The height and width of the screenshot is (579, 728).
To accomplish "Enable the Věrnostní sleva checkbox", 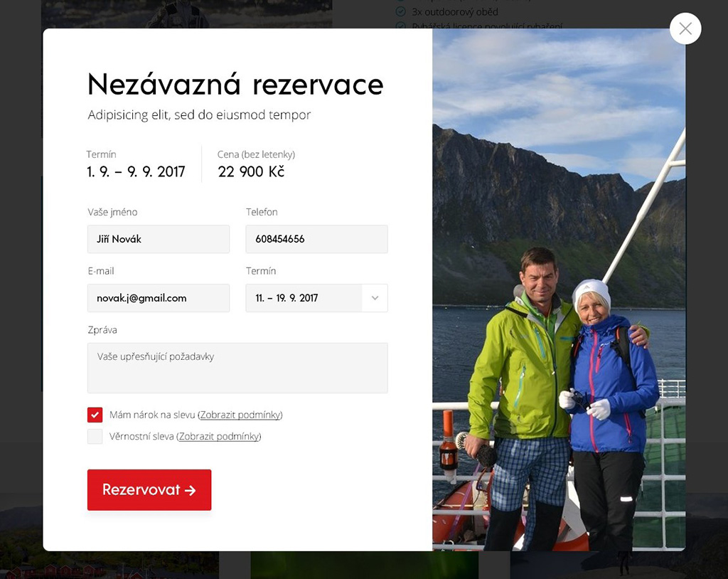I will (x=95, y=436).
